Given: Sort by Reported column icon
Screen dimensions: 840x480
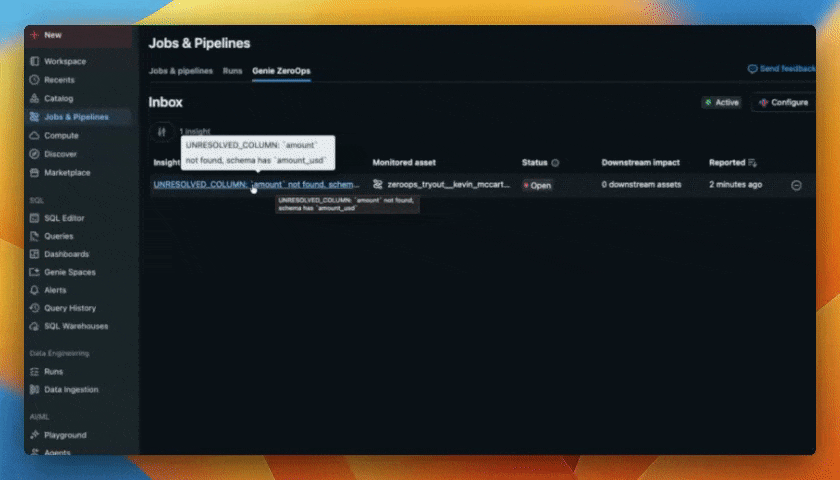Looking at the screenshot, I should [x=753, y=163].
